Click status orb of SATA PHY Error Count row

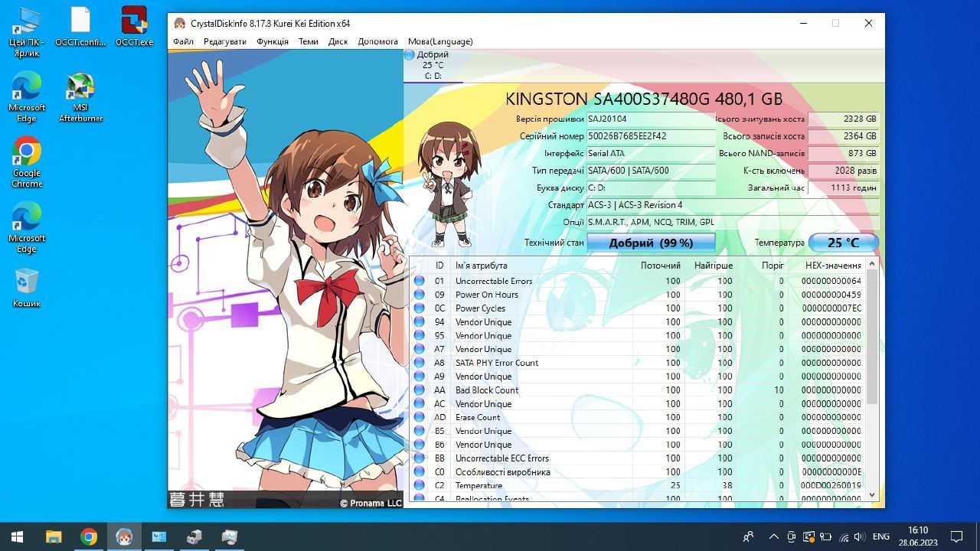tap(419, 363)
